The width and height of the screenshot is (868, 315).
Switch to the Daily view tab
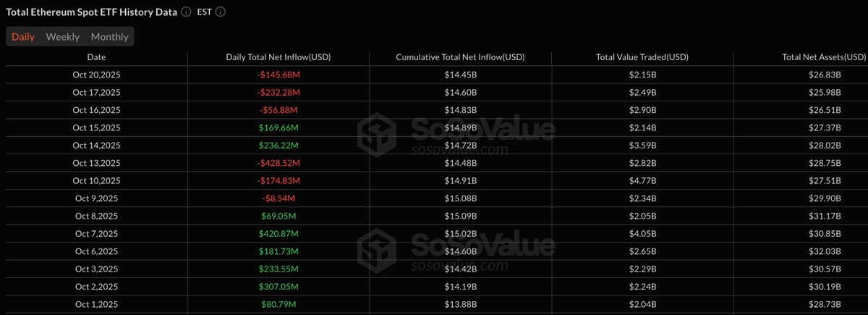coord(23,37)
